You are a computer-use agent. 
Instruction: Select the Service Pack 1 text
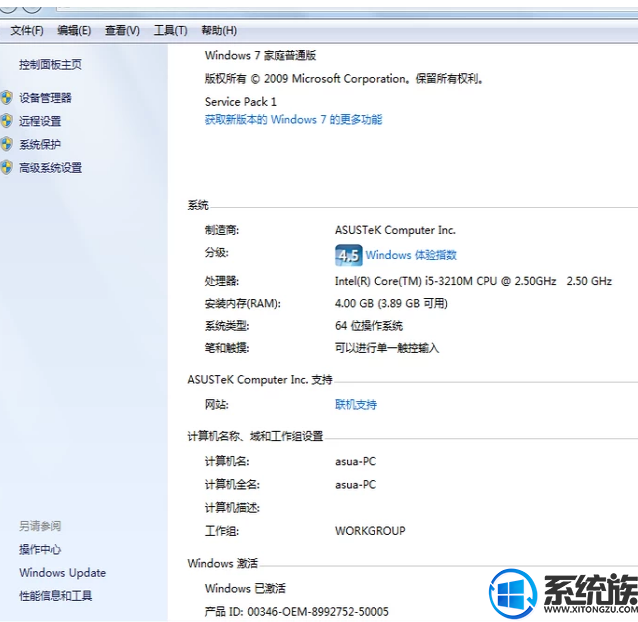tap(240, 102)
